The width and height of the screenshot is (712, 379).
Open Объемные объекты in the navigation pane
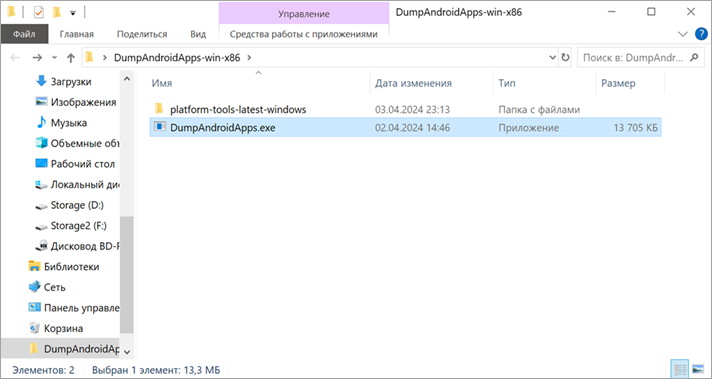pos(85,143)
